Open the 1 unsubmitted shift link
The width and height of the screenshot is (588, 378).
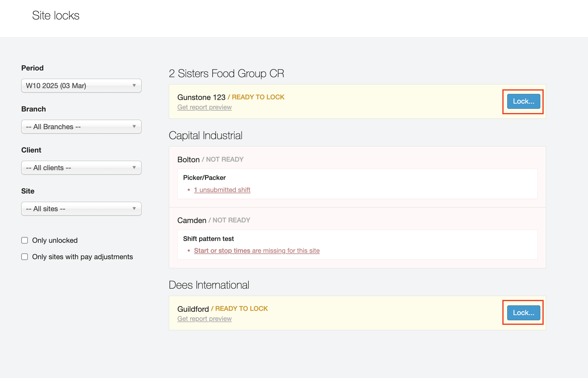(222, 190)
